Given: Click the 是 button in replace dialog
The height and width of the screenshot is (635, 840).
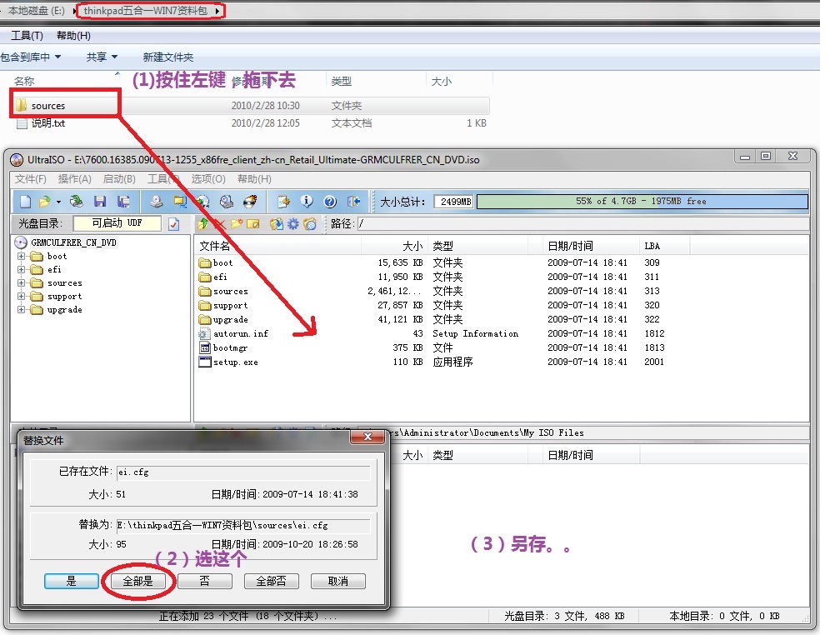Looking at the screenshot, I should pyautogui.click(x=72, y=582).
